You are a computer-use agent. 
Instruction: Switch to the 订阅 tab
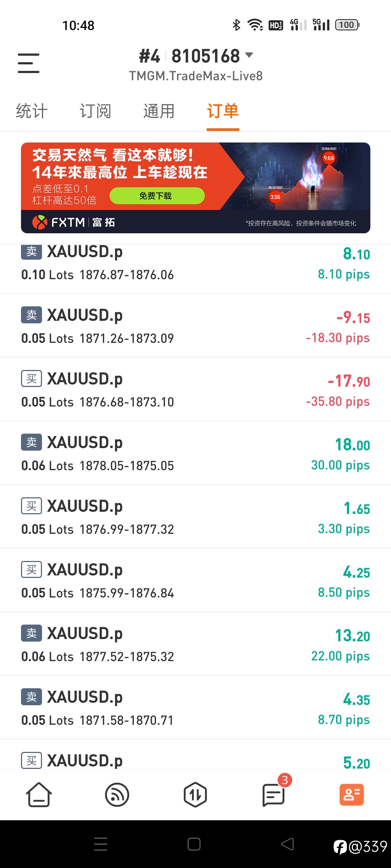(x=96, y=111)
